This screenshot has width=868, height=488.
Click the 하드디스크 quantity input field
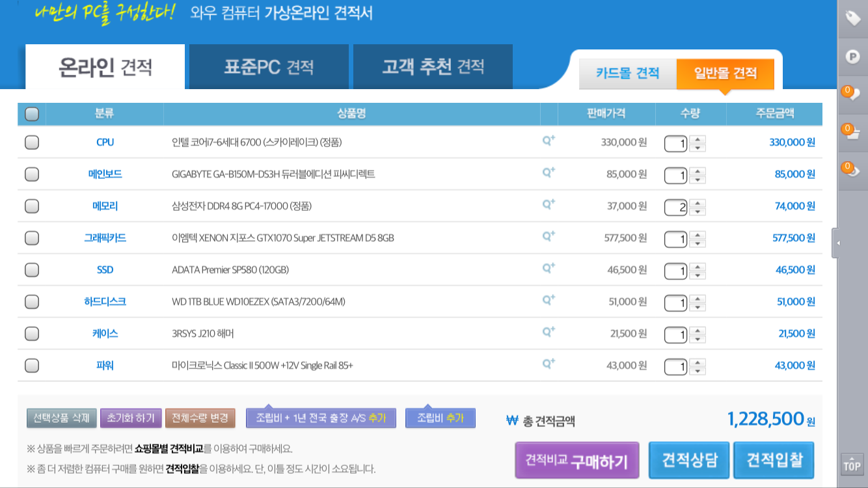click(675, 303)
